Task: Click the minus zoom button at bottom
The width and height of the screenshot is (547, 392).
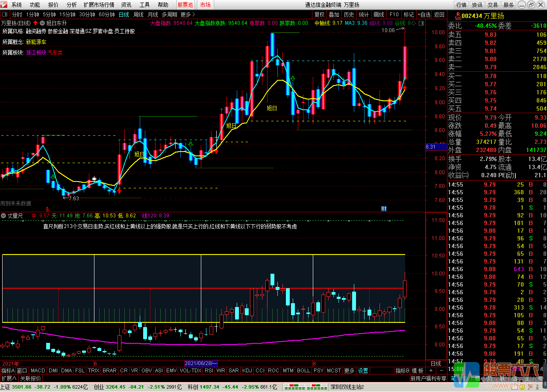Action: tap(441, 371)
